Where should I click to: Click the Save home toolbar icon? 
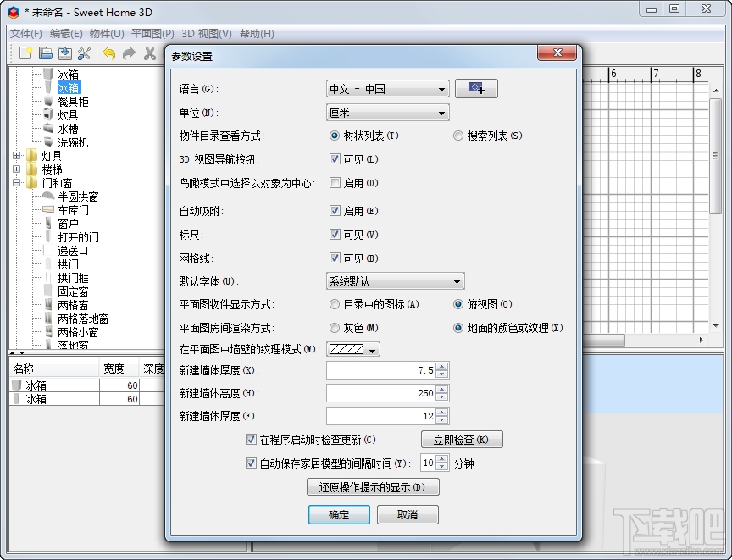tap(65, 53)
